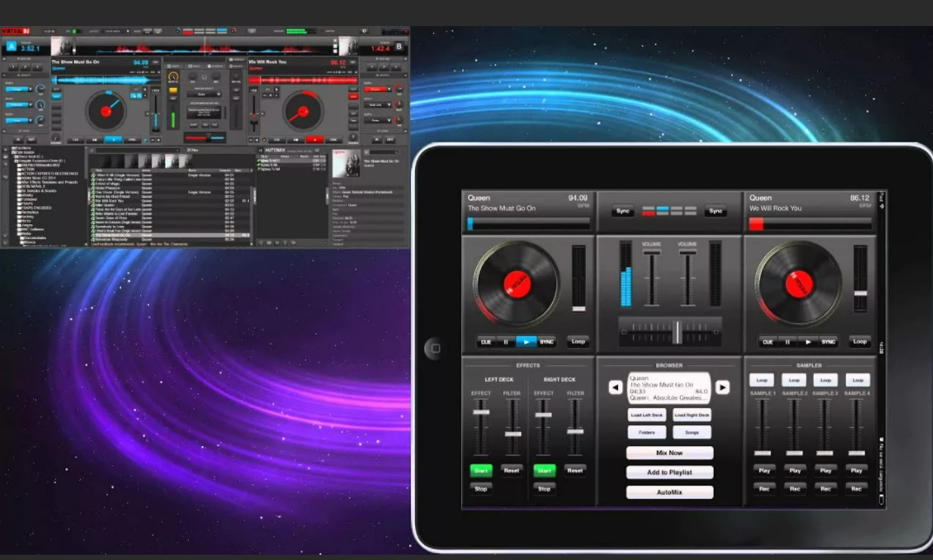Tap the right vinyl turntable on the iPad
This screenshot has height=560, width=933.
[798, 283]
